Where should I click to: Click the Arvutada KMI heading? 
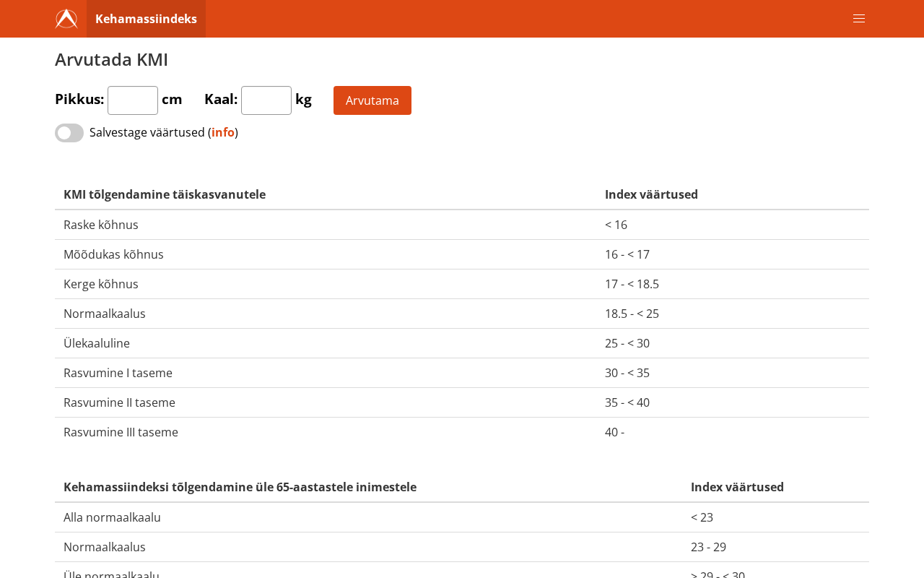click(x=111, y=59)
